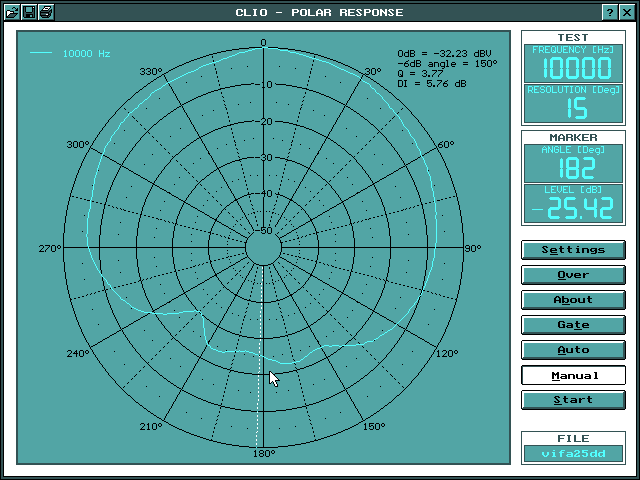The width and height of the screenshot is (640, 480).
Task: Switch to Auto mode
Action: [573, 350]
